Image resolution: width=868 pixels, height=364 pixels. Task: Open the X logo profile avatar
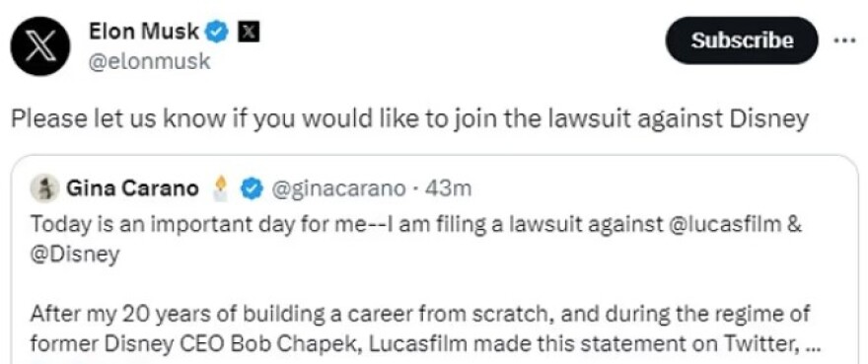(40, 46)
